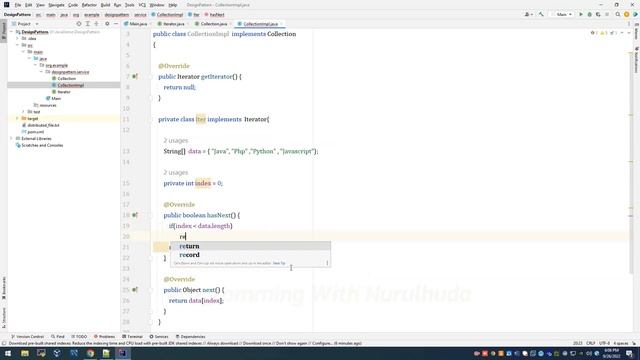This screenshot has height=360, width=640.
Task: Open the user account icon menu
Action: (x=528, y=14)
